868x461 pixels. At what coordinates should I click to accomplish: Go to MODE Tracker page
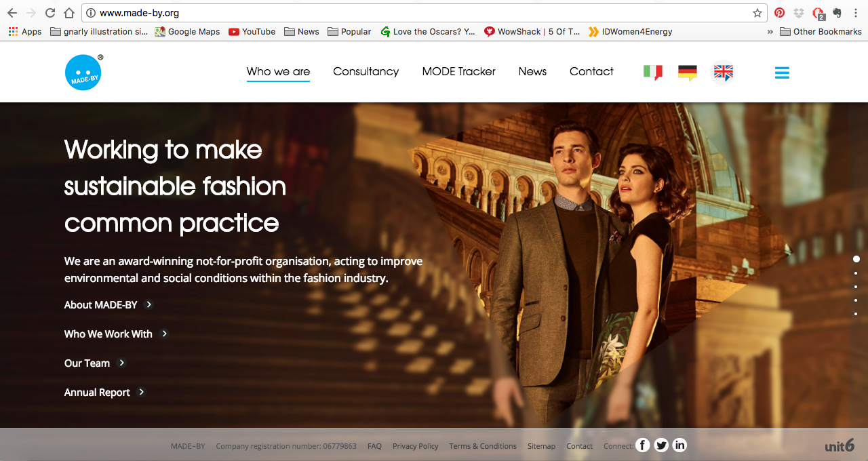click(x=458, y=71)
